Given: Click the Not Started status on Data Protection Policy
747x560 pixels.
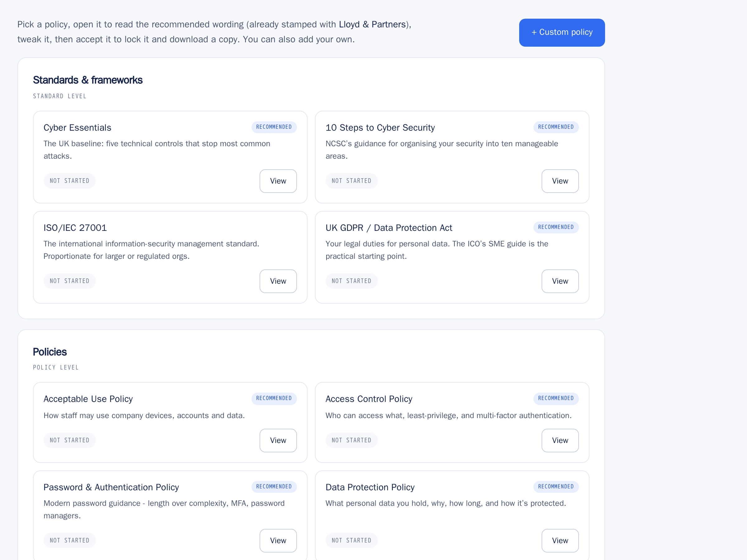Looking at the screenshot, I should pyautogui.click(x=351, y=540).
